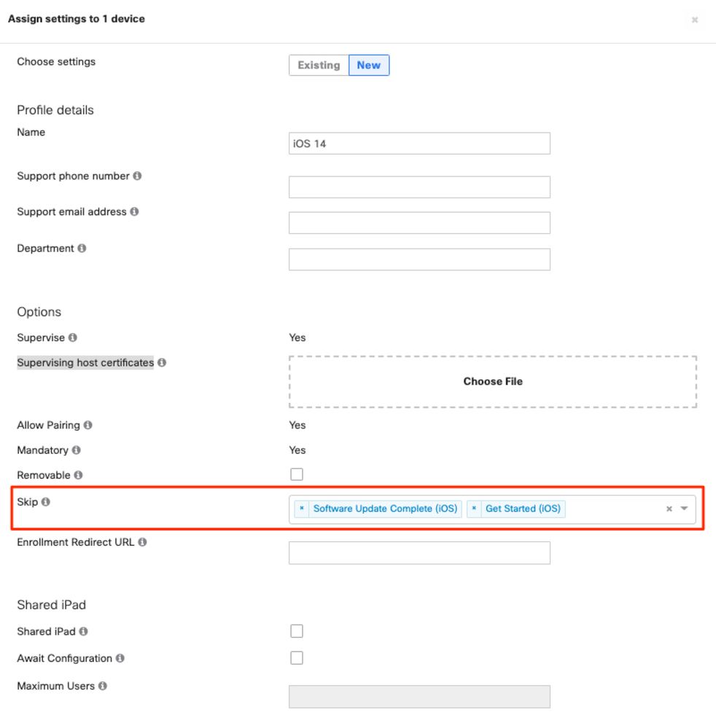Click the info icon beside Support phone number
The width and height of the screenshot is (716, 728).
pyautogui.click(x=138, y=176)
